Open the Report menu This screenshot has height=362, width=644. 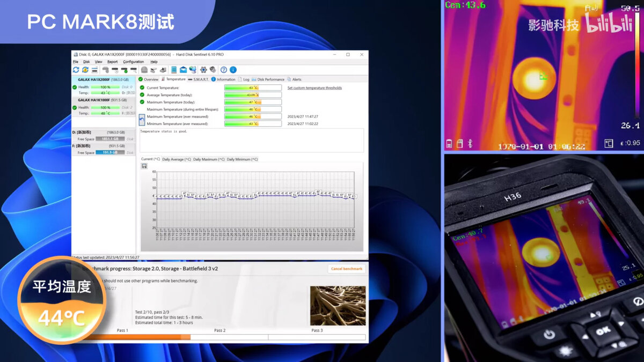(112, 62)
